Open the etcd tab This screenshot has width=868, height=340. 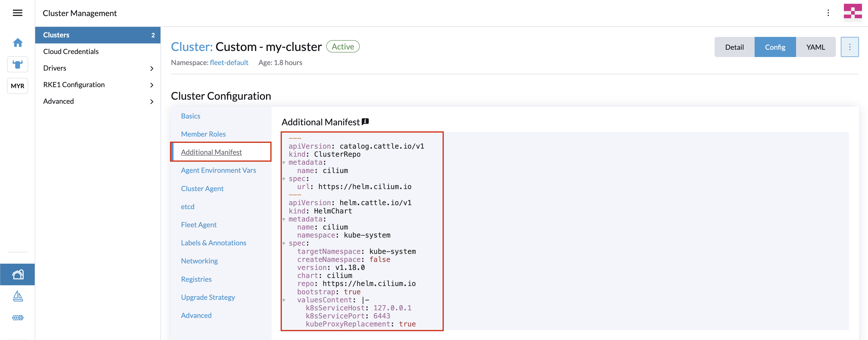click(188, 207)
